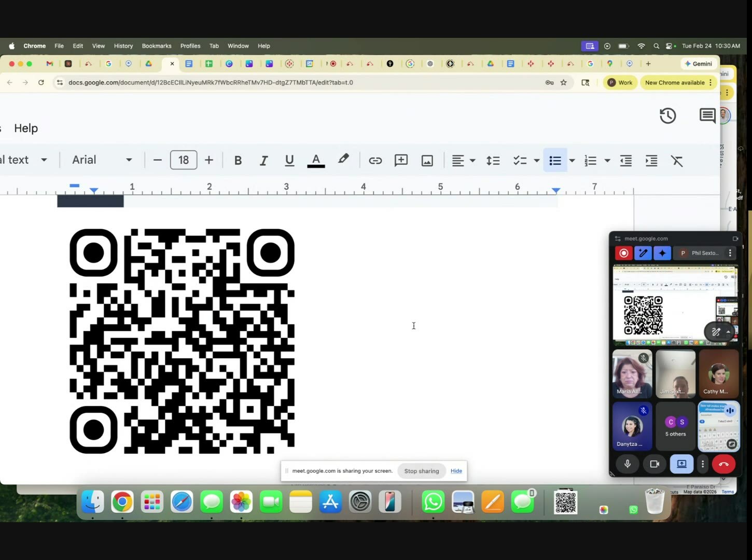Image resolution: width=752 pixels, height=560 pixels.
Task: Open the comments panel icon
Action: 707,115
